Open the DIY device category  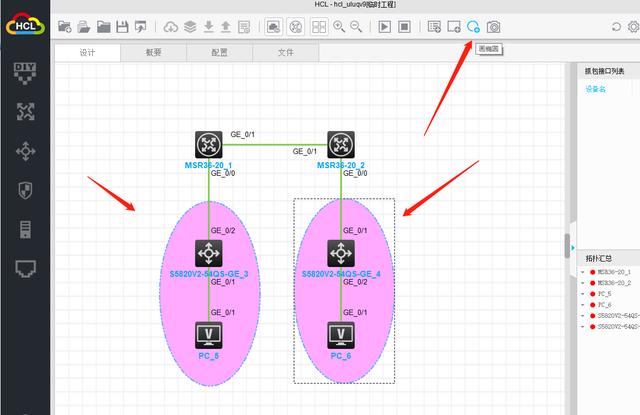pos(25,73)
